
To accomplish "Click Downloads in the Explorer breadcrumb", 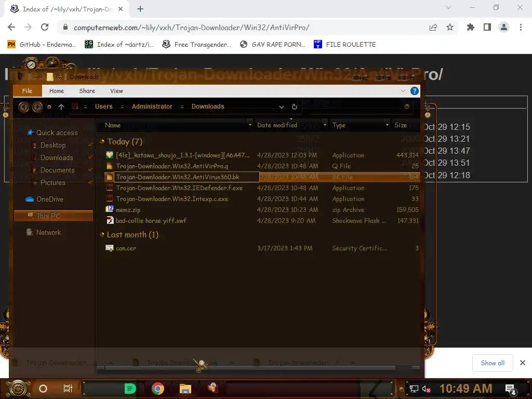I will [x=208, y=107].
